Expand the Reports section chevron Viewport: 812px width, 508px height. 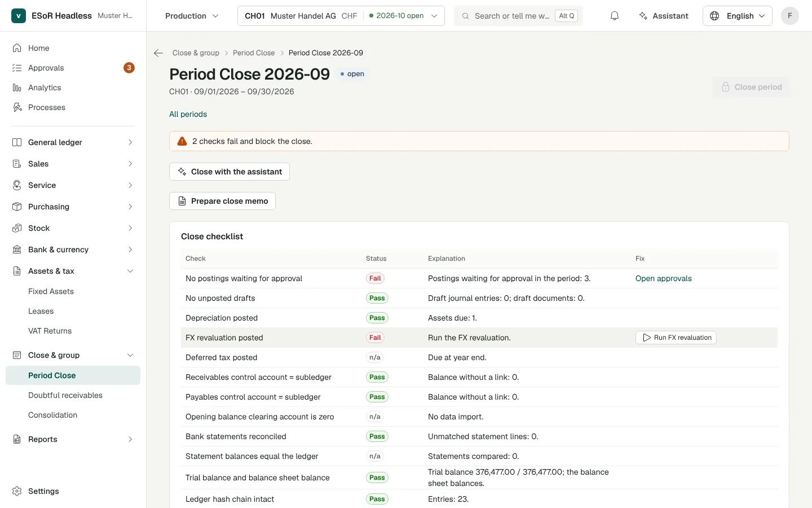[130, 439]
